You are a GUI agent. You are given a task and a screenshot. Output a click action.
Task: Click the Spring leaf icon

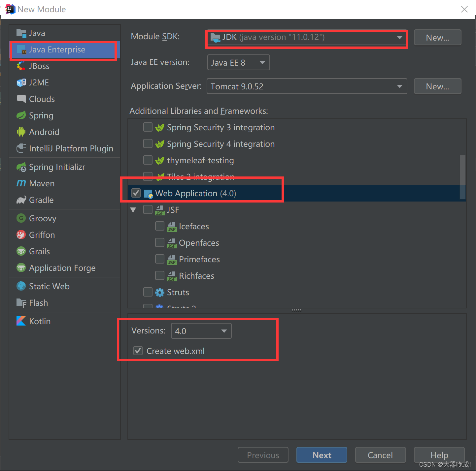click(21, 115)
